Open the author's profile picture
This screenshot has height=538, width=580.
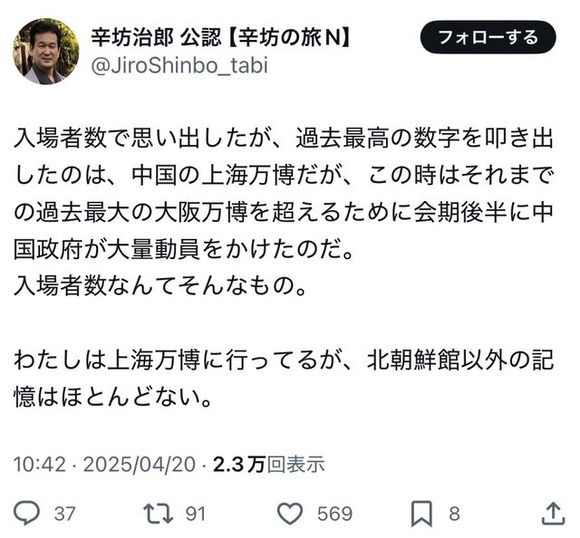pyautogui.click(x=46, y=51)
